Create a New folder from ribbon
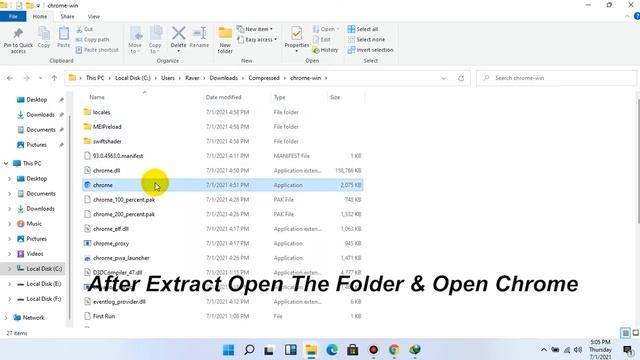Screen dimensions: 640x360 click(225, 40)
